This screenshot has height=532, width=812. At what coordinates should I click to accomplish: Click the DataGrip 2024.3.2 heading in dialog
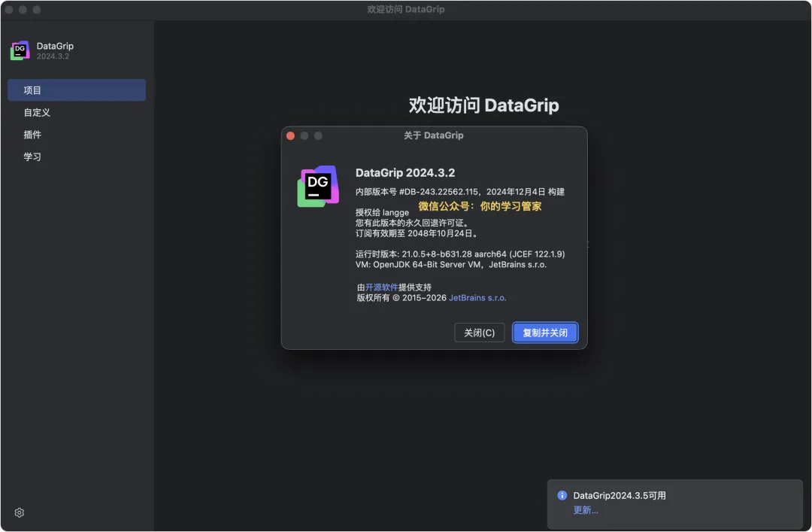pyautogui.click(x=405, y=172)
